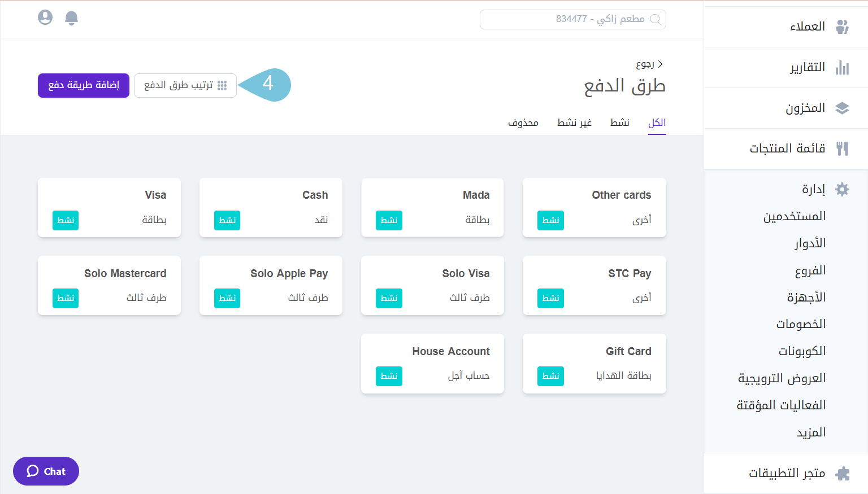Image resolution: width=868 pixels, height=494 pixels.
Task: Toggle the نشط status on the Cash card
Action: click(227, 220)
